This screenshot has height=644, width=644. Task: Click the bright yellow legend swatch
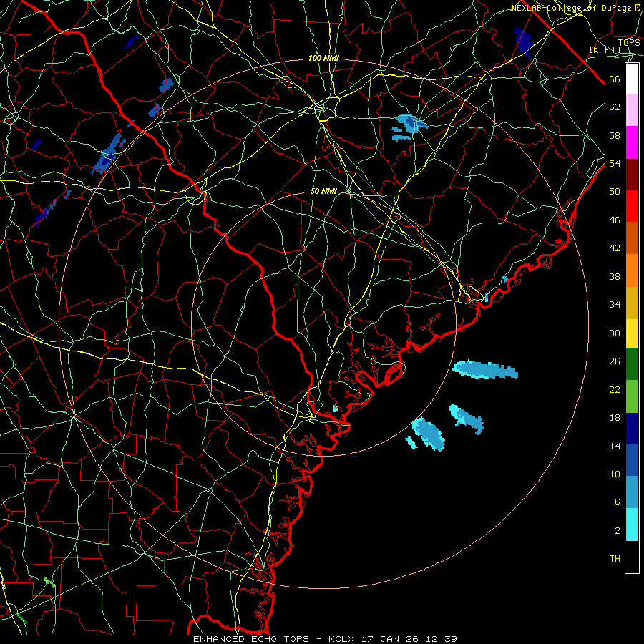pyautogui.click(x=632, y=333)
